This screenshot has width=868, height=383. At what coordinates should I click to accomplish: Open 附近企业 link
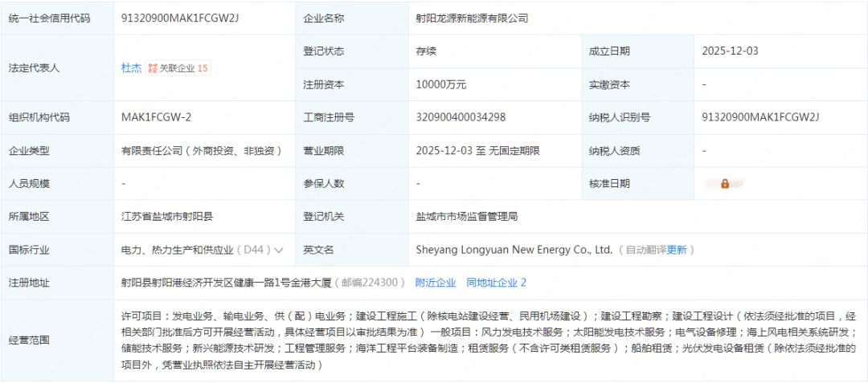[x=436, y=283]
